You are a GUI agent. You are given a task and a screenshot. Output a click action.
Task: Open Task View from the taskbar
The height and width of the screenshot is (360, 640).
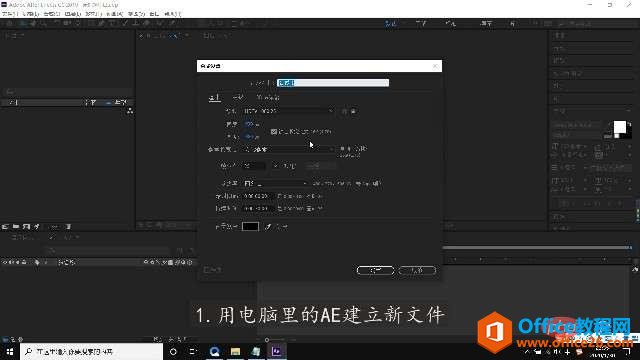tap(193, 351)
